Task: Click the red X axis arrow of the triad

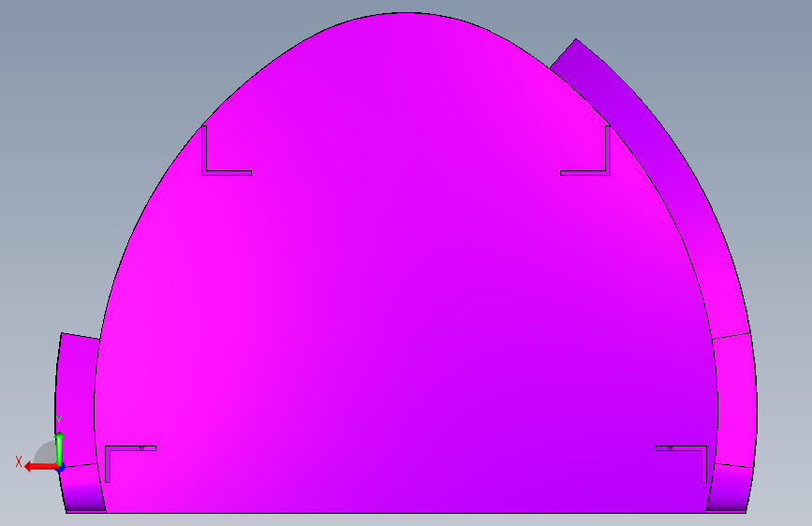Action: (x=41, y=467)
